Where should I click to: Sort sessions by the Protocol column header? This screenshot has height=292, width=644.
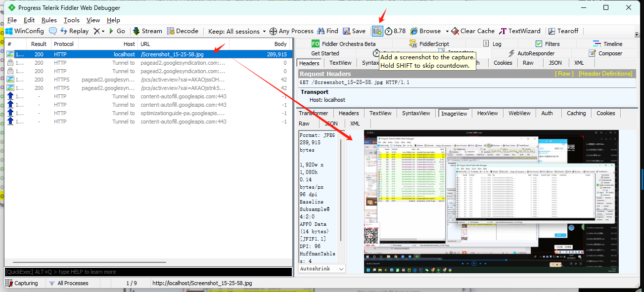pyautogui.click(x=63, y=44)
